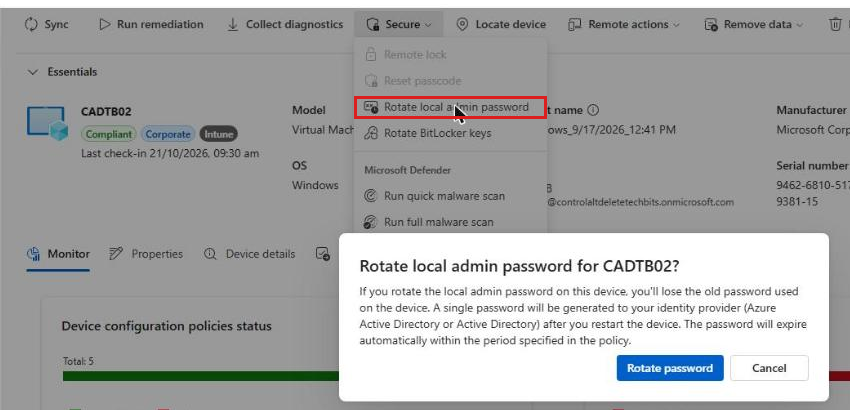Viewport: 850px width, 410px height.
Task: Click the Reset passcode icon
Action: click(x=371, y=81)
